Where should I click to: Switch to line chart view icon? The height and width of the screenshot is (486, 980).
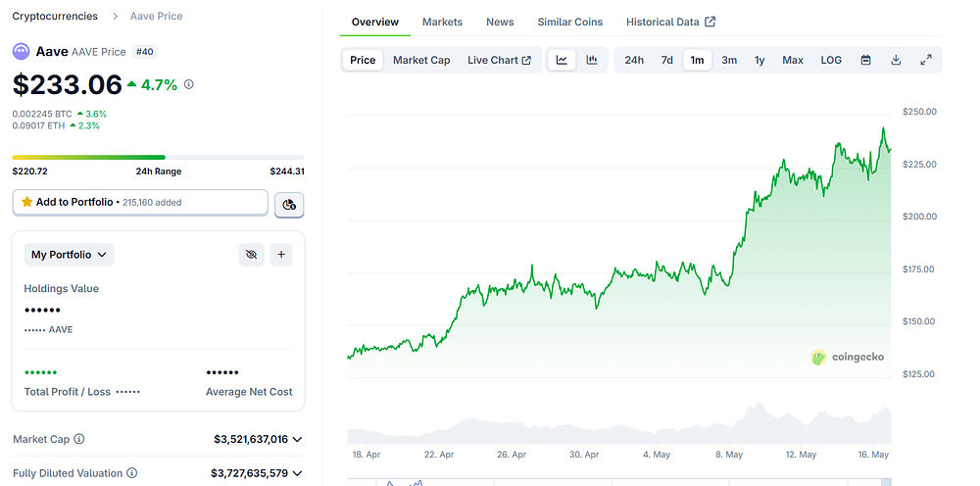point(562,60)
